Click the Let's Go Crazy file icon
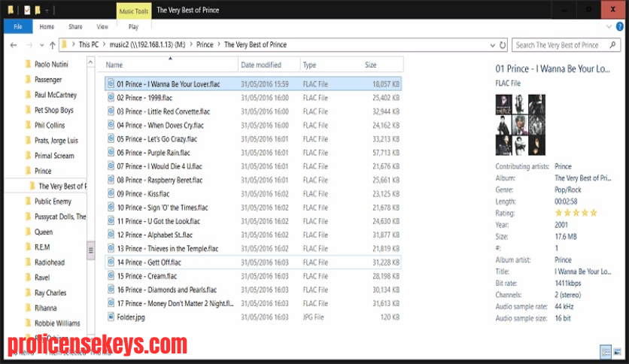Viewport: 629px width, 364px height. point(111,138)
